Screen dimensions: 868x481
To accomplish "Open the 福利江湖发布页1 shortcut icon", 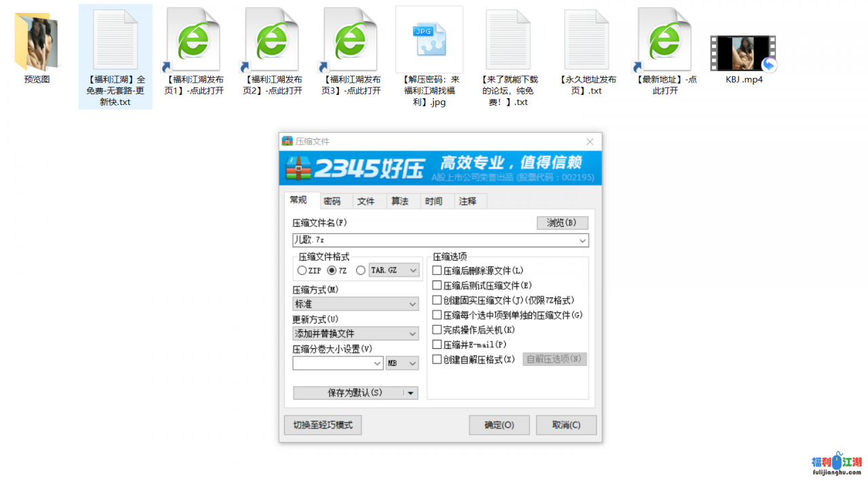I will (x=193, y=41).
